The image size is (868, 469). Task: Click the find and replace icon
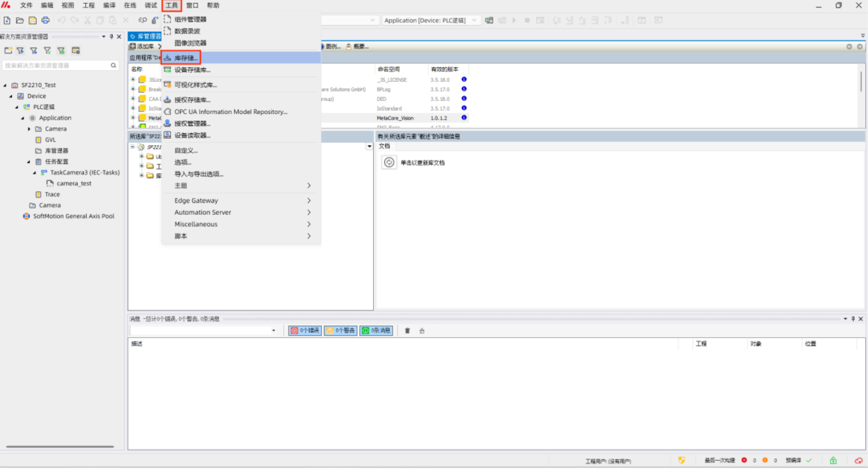pyautogui.click(x=142, y=20)
